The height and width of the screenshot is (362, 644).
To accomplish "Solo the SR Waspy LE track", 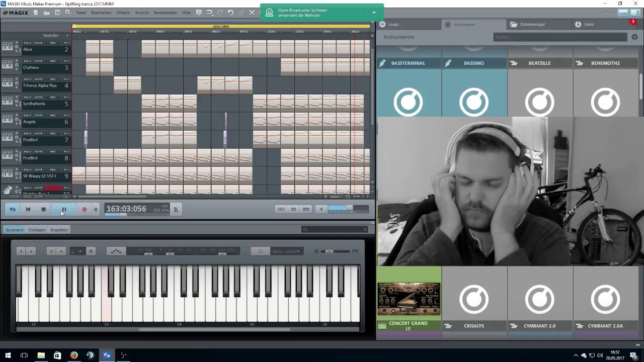I will 27,170.
